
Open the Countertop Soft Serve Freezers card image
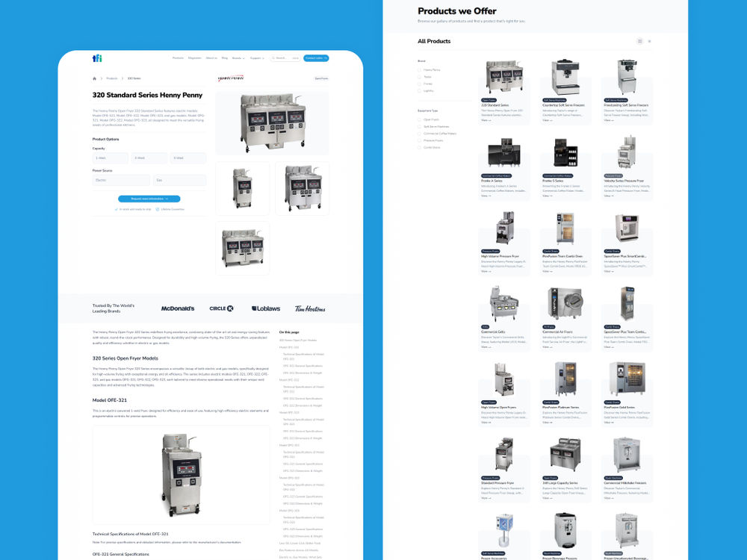565,77
